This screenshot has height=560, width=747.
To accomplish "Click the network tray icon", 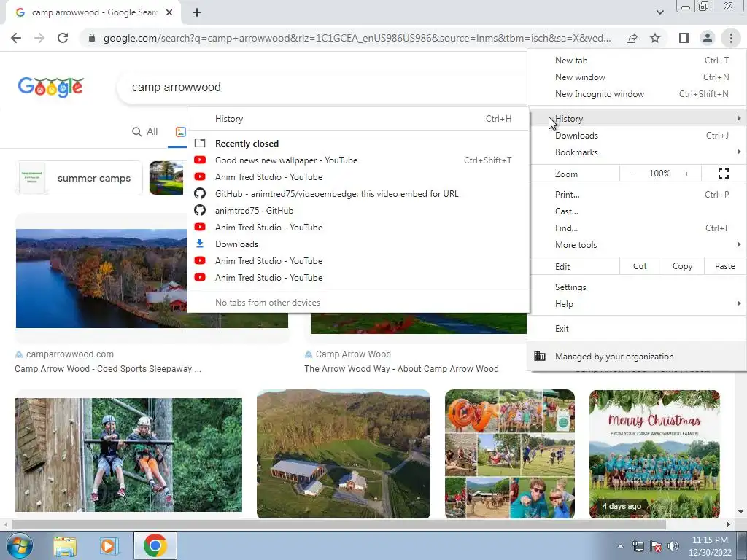I will coord(638,546).
